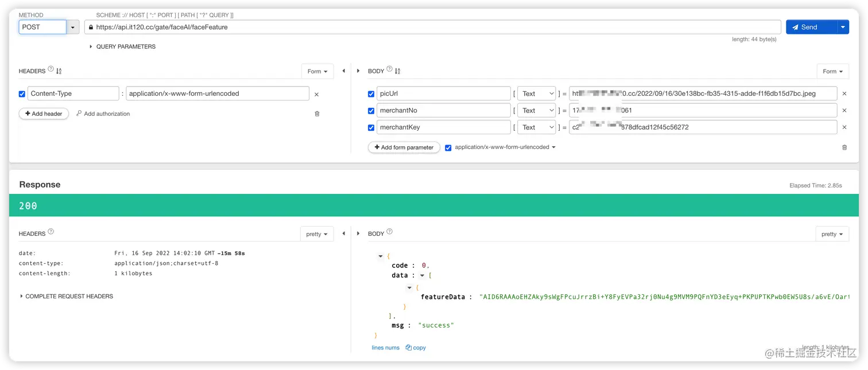Collapse response headers pane with left arrow
868x370 pixels.
(344, 233)
